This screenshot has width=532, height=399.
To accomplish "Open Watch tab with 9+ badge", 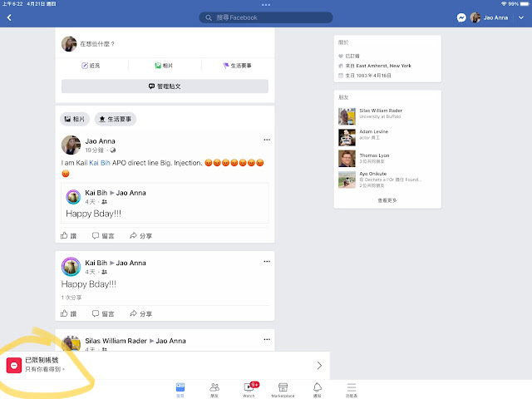I will coord(249,390).
